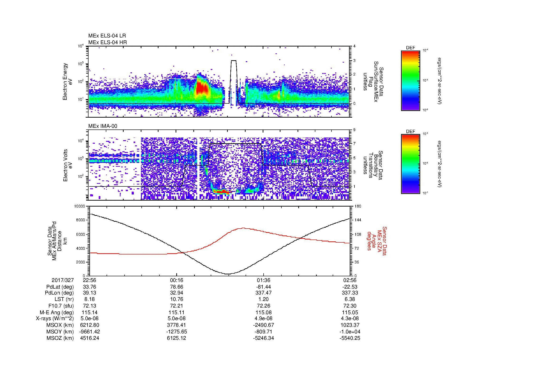Click the 'PdLon (deg)' row label
555x392 pixels.
[59, 293]
